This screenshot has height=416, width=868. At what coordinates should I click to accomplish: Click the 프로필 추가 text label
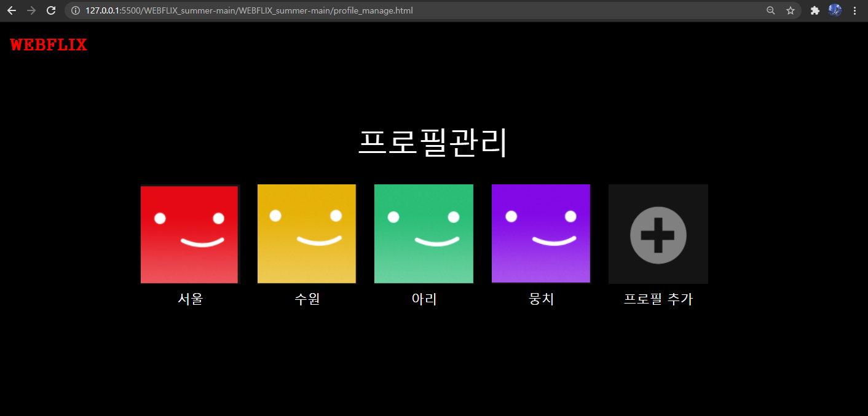[x=658, y=299]
